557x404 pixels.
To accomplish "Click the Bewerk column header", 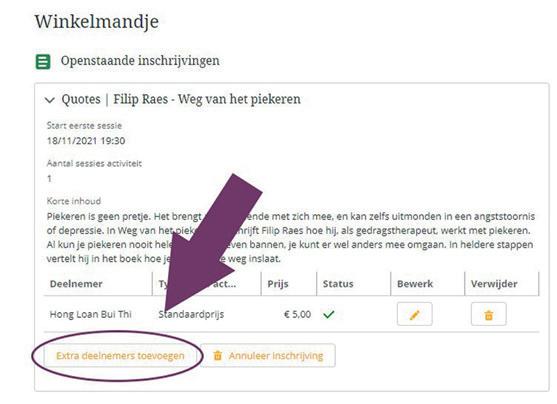I will 415,284.
